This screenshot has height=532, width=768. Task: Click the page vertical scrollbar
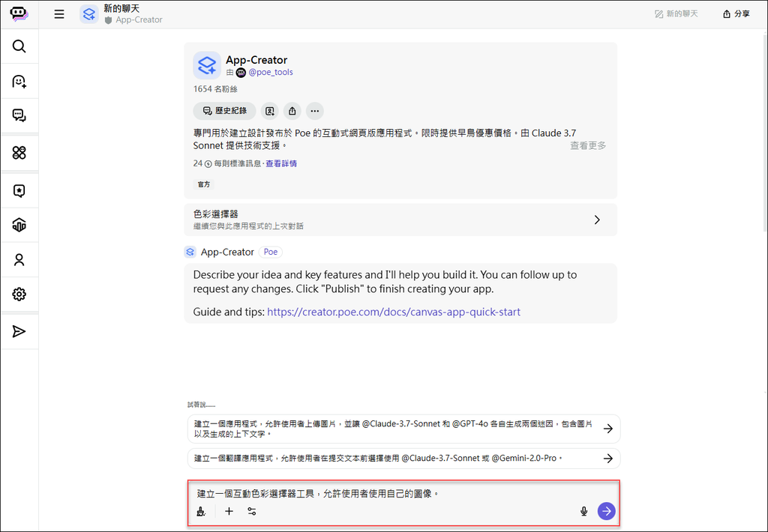point(764,132)
